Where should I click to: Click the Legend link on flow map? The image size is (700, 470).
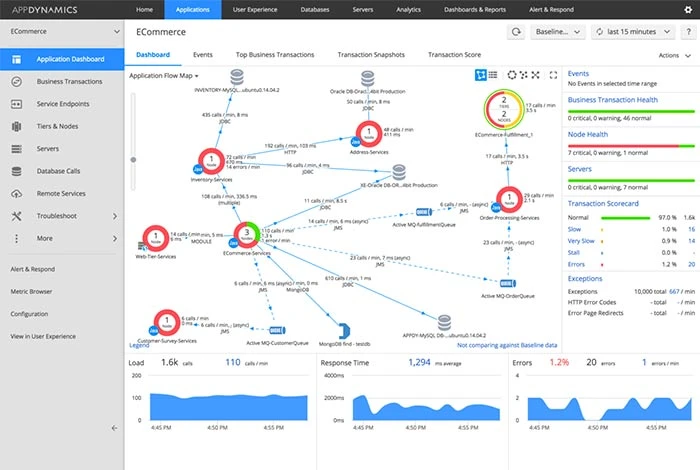(139, 345)
